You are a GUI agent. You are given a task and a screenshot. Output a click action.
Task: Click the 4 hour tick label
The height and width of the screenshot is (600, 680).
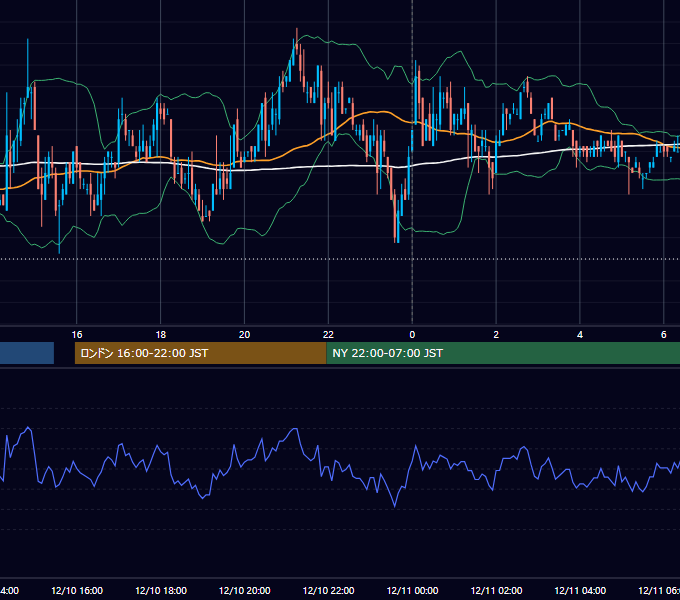coord(580,335)
